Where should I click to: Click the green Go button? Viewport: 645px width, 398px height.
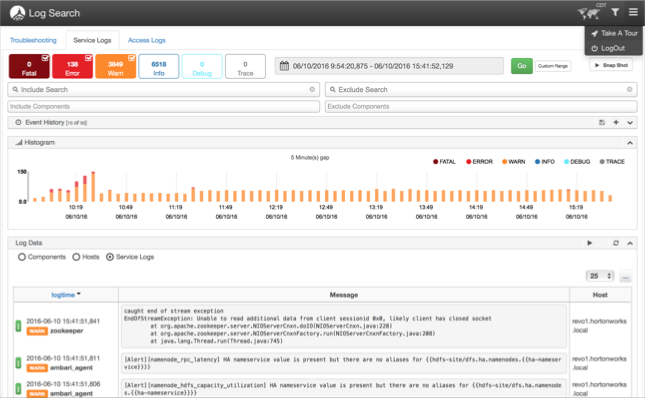(522, 66)
